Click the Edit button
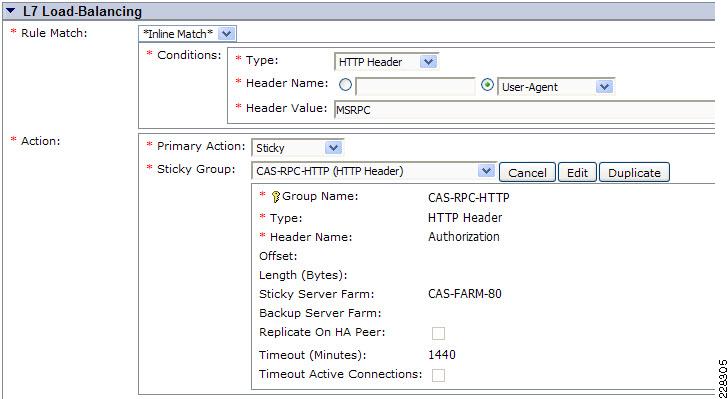728x399 pixels. 577,172
